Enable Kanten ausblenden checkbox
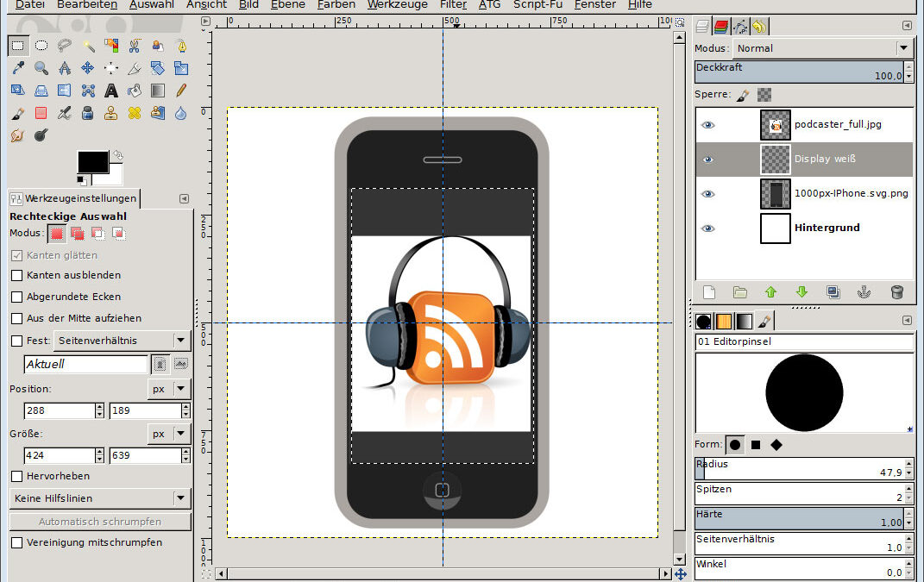 click(x=17, y=275)
